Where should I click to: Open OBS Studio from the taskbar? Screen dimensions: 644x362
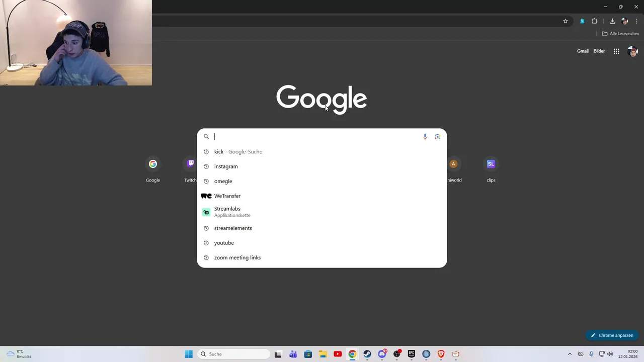(397, 354)
